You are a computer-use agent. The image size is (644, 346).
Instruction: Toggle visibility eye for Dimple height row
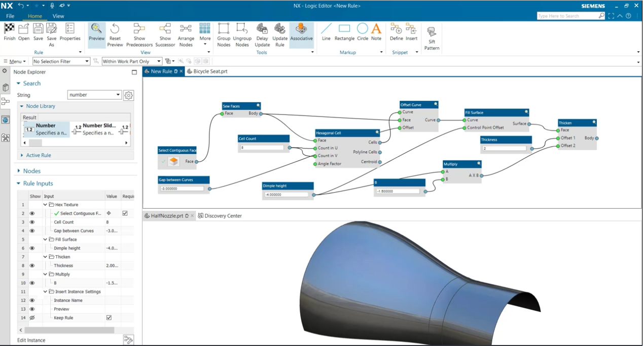pyautogui.click(x=32, y=248)
